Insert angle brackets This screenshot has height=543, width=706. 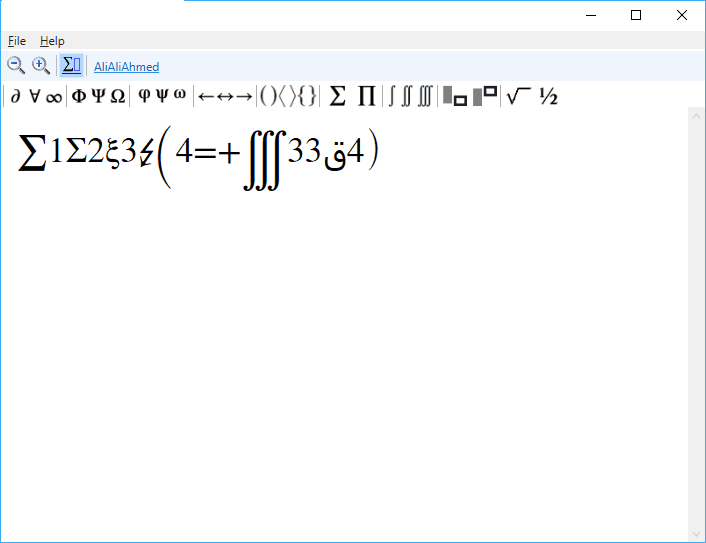tap(287, 95)
